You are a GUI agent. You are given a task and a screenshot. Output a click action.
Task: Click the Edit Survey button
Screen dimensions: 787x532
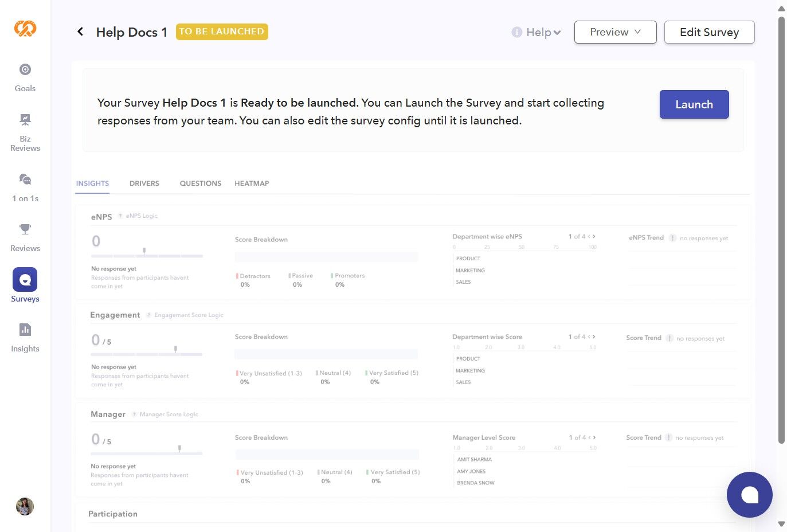tap(709, 32)
